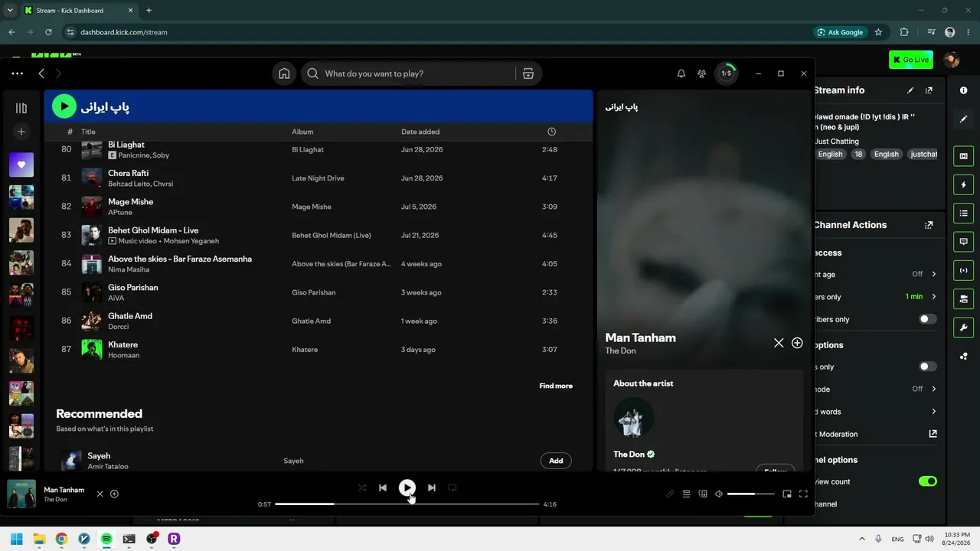Expand Your Library in Spotify sidebar
The height and width of the screenshot is (551, 980).
(21, 108)
